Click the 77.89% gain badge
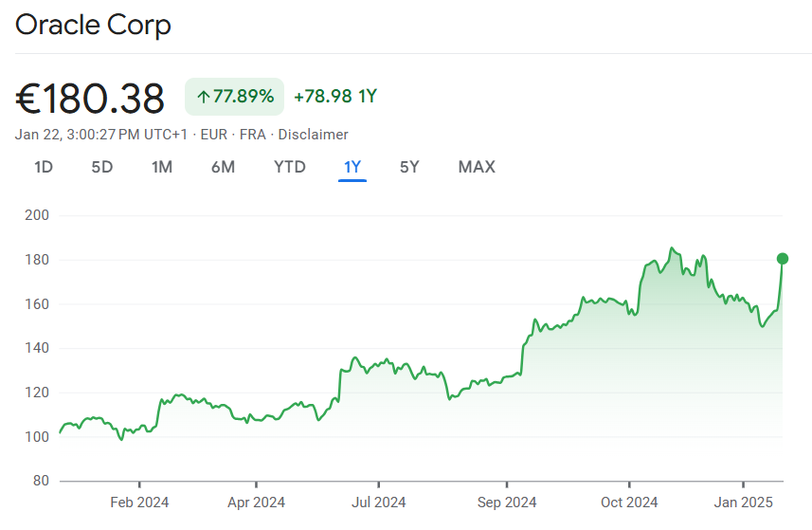 tap(235, 97)
